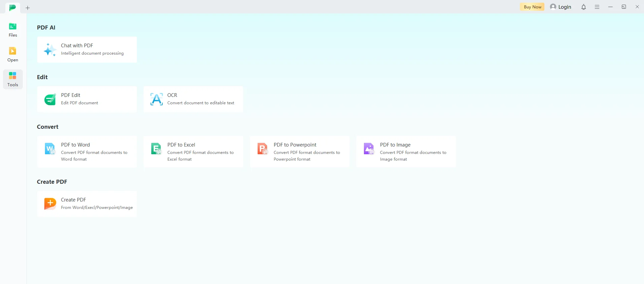Click the user avatar icon
Screen dimensions: 644x284
pyautogui.click(x=553, y=7)
